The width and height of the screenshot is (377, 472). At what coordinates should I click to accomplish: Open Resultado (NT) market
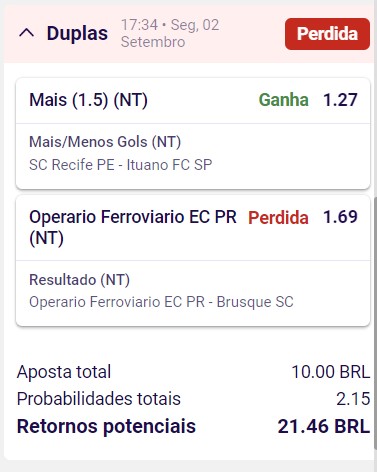pos(80,280)
